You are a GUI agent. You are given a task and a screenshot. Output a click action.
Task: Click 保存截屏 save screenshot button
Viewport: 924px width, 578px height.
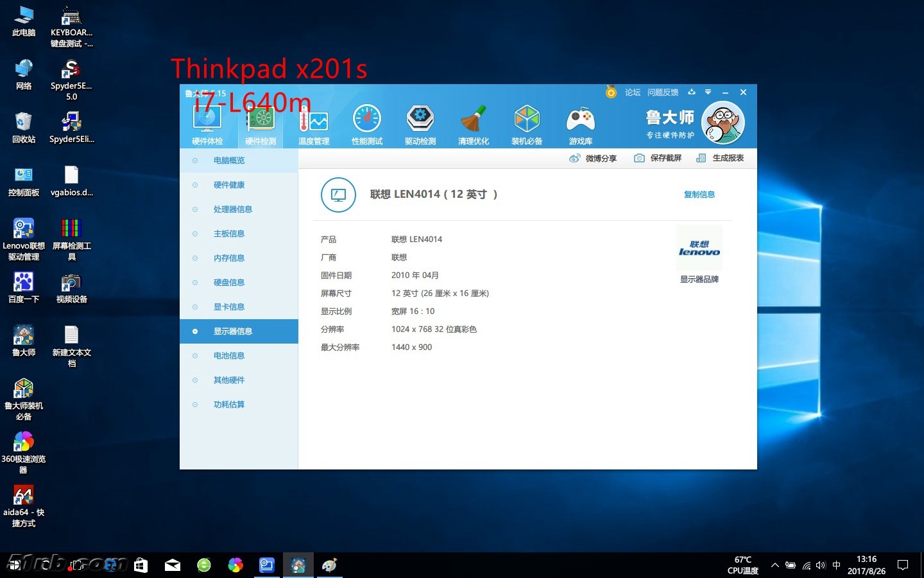[x=658, y=158]
